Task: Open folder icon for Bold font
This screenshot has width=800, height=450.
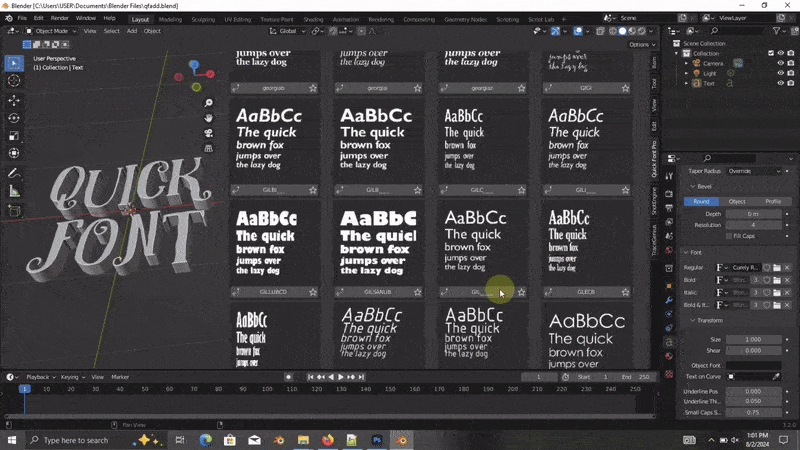Action: (x=777, y=280)
